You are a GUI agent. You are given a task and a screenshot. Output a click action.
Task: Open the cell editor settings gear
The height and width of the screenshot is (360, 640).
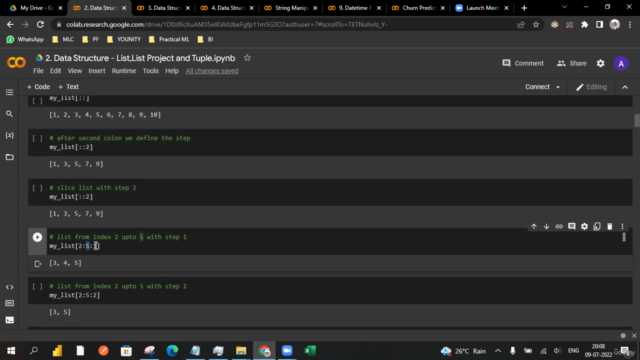[x=584, y=226]
